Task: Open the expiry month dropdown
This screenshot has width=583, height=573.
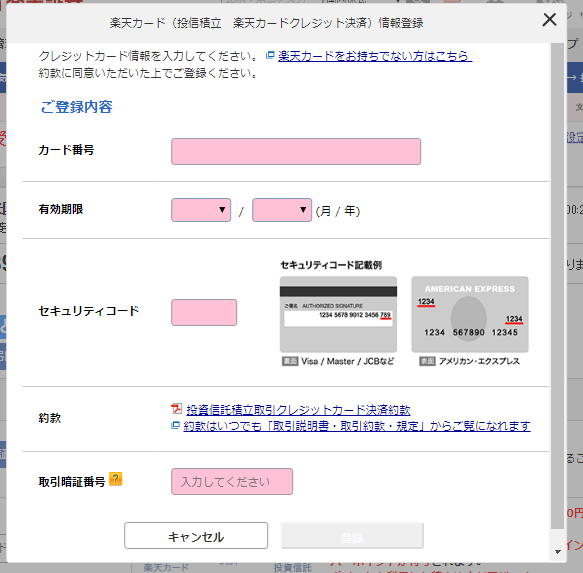Action: [201, 210]
